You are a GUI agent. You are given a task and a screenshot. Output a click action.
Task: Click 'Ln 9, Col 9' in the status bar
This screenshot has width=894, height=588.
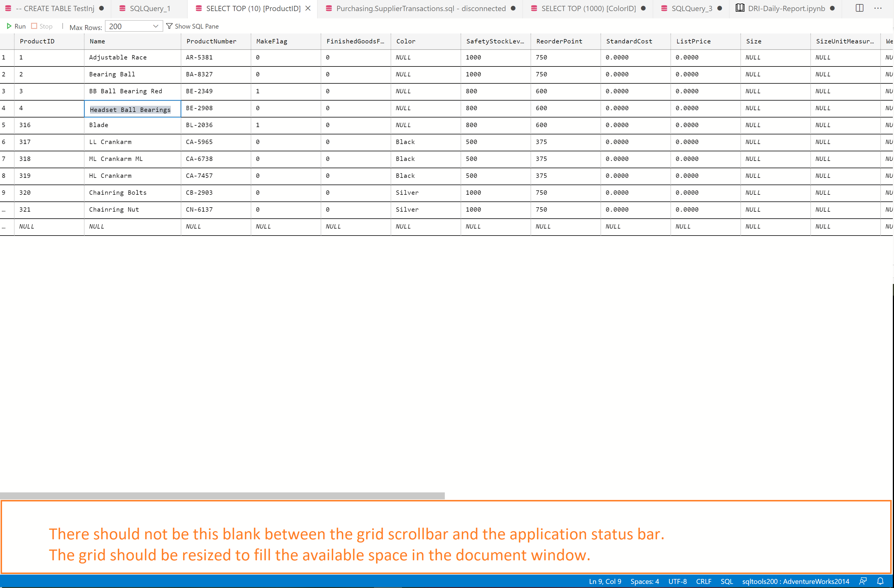605,581
